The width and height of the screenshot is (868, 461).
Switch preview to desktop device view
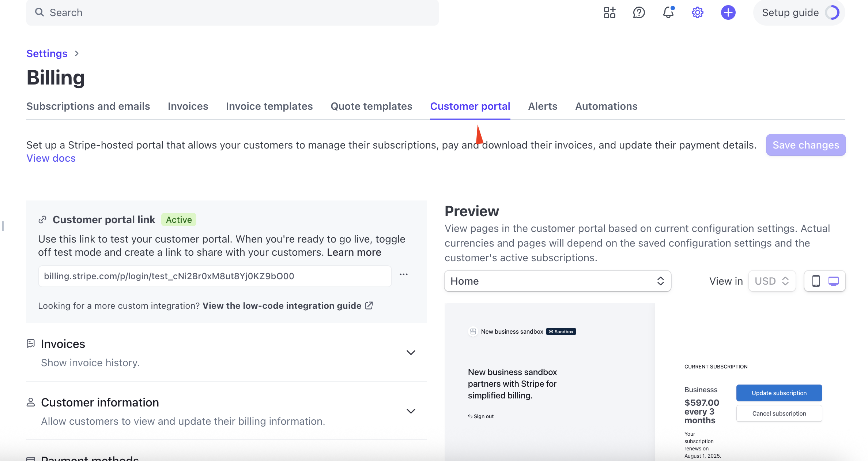(834, 281)
